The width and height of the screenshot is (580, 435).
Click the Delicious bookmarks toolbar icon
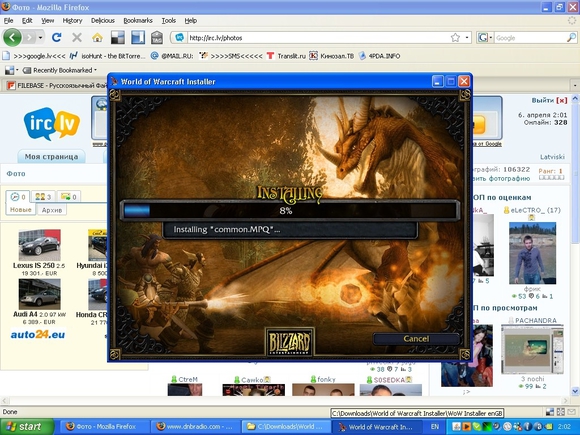[x=118, y=37]
